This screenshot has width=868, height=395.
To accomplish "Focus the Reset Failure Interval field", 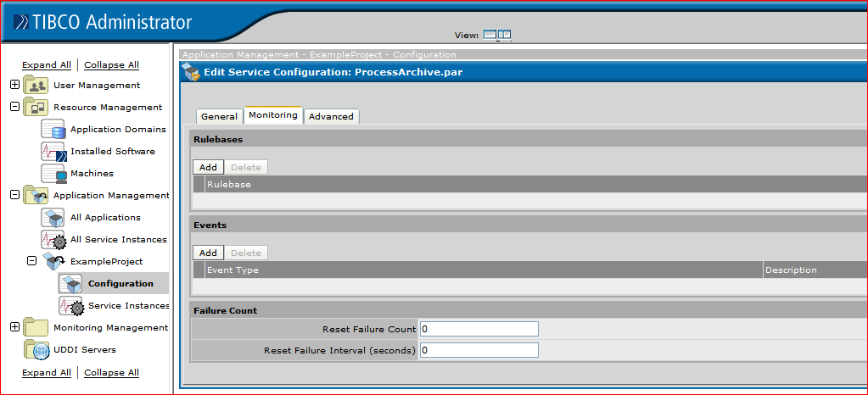I will [x=479, y=350].
